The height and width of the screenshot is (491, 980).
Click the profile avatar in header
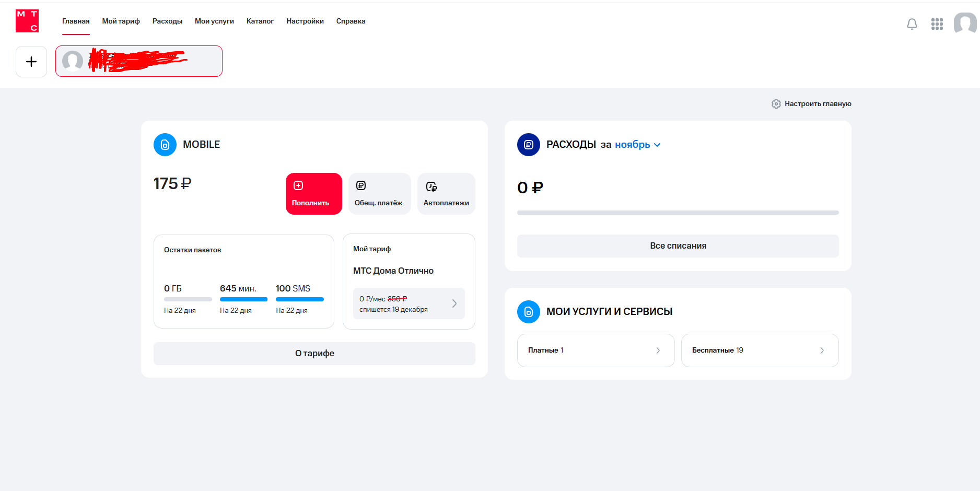964,23
